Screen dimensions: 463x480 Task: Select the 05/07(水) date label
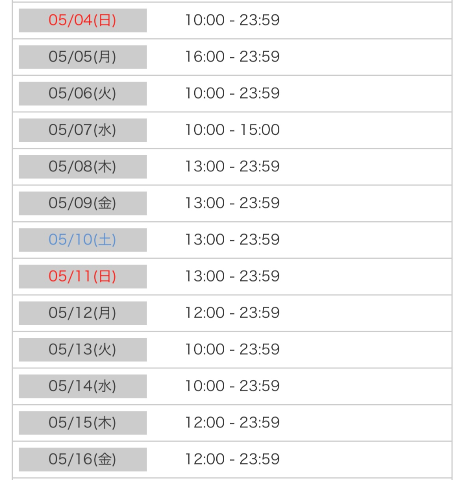83,130
